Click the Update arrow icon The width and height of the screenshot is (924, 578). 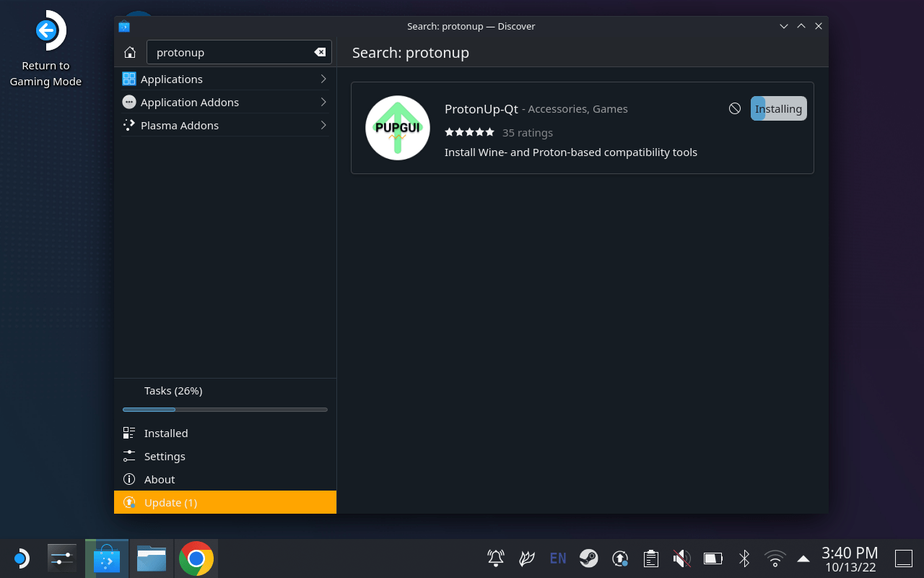(x=129, y=502)
